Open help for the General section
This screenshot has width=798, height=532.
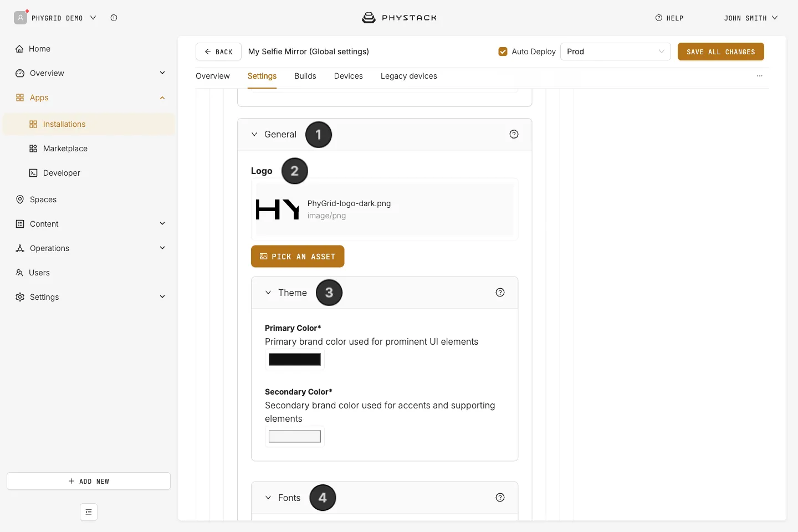pos(514,134)
